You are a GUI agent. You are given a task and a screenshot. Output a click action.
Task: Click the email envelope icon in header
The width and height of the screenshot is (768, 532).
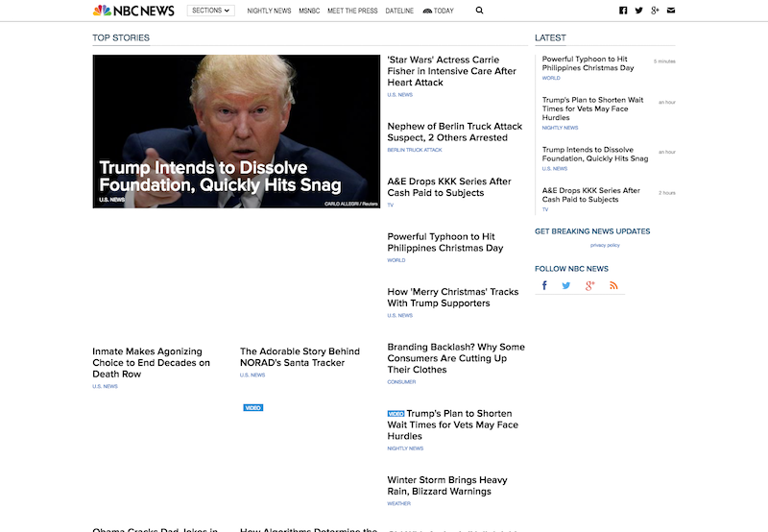671,11
